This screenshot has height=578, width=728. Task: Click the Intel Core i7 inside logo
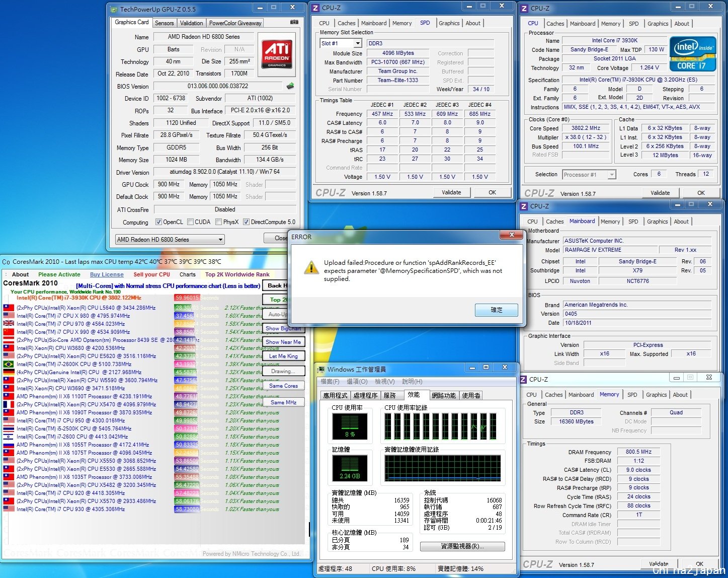coord(692,53)
